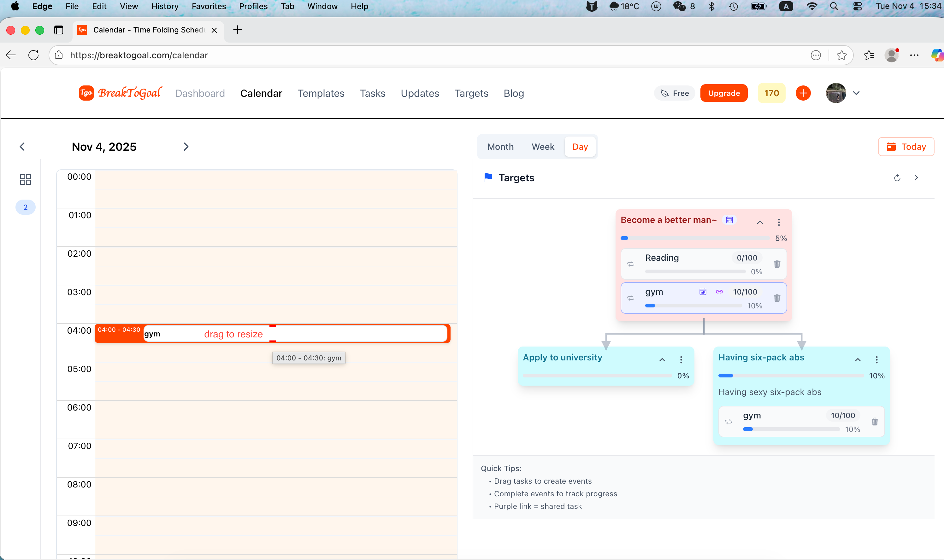The height and width of the screenshot is (560, 944).
Task: Toggle repeat icon on gym under better man
Action: click(x=631, y=298)
